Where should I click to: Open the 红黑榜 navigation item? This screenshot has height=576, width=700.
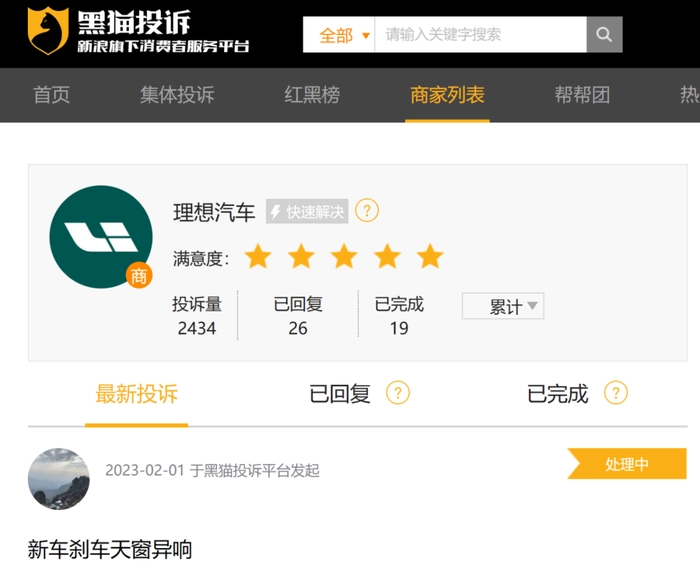312,95
